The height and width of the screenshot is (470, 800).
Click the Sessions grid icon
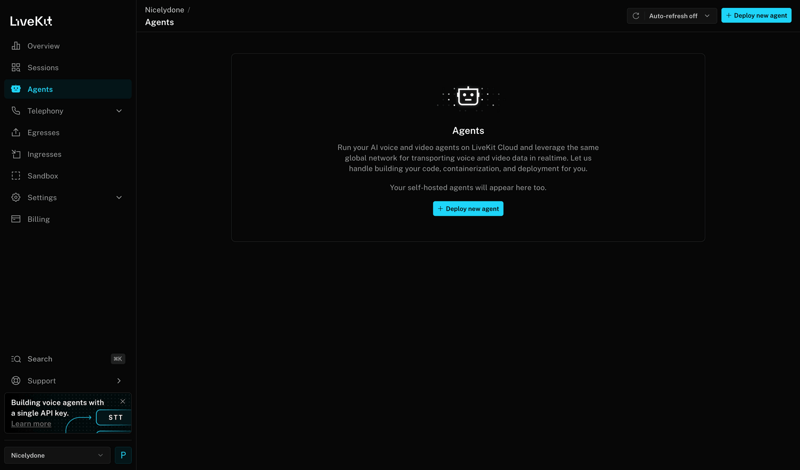16,67
